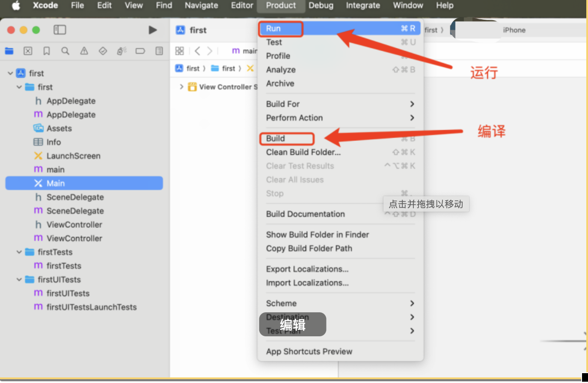Screen dimensions: 588x383
Task: Open the Build For submenu
Action: pyautogui.click(x=340, y=104)
